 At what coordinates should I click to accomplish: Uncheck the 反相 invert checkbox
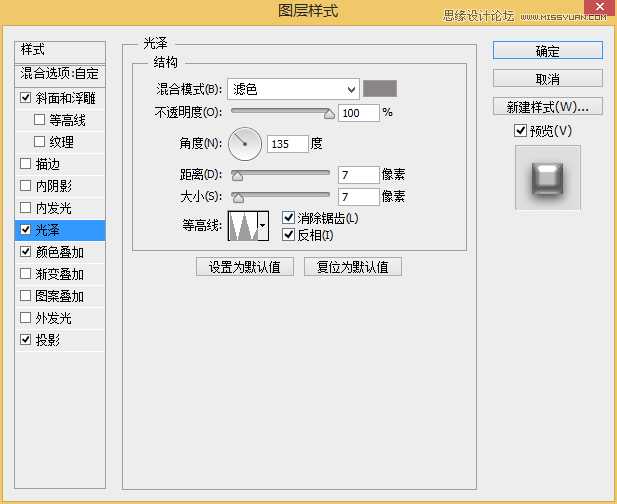click(289, 235)
